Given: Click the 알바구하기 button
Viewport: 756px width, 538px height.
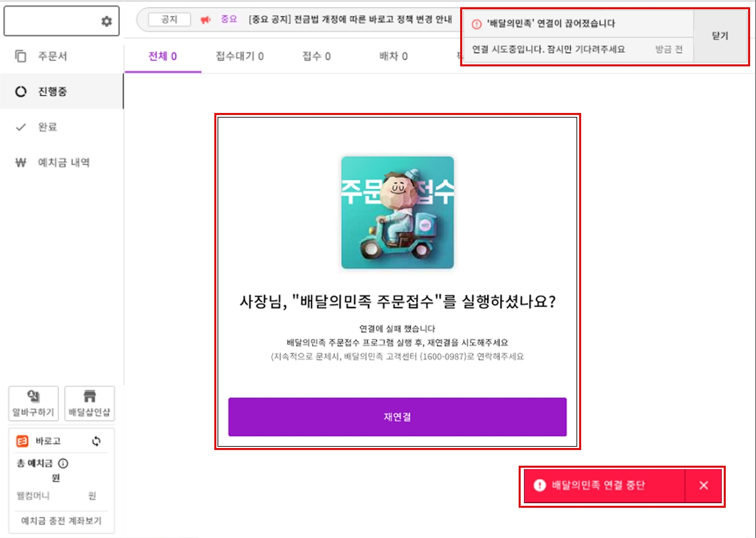Looking at the screenshot, I should pos(34,403).
